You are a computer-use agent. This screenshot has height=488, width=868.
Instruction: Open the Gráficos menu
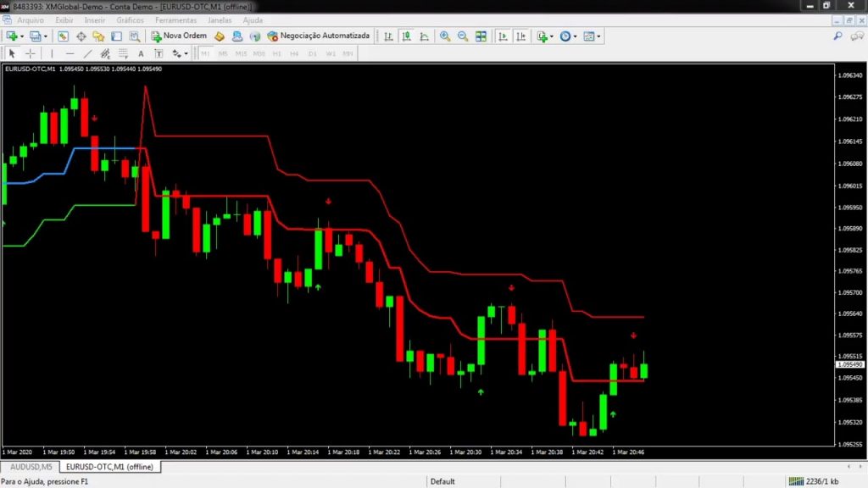tap(130, 19)
